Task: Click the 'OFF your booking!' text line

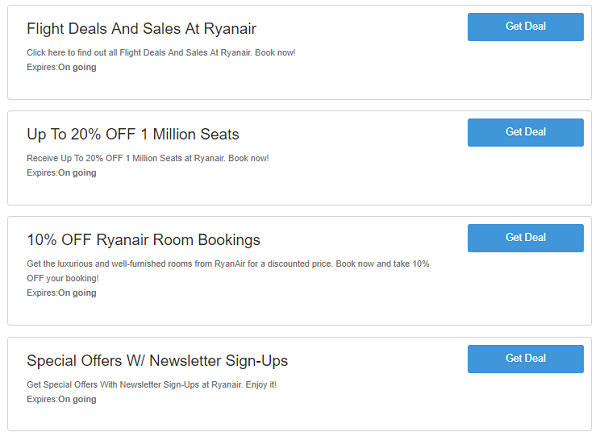Action: pos(62,278)
